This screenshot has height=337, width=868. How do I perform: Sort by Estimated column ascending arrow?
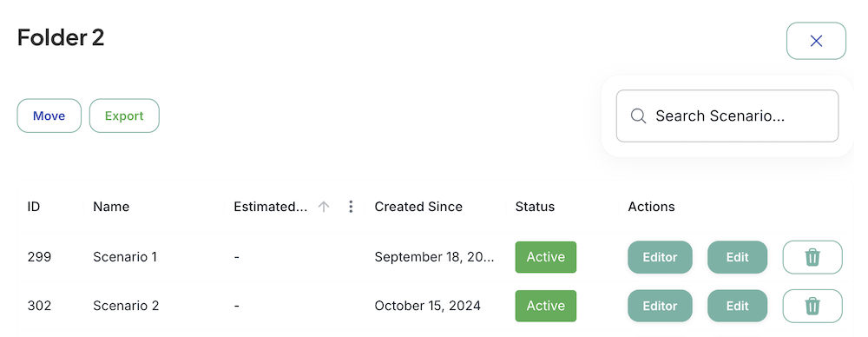(324, 207)
